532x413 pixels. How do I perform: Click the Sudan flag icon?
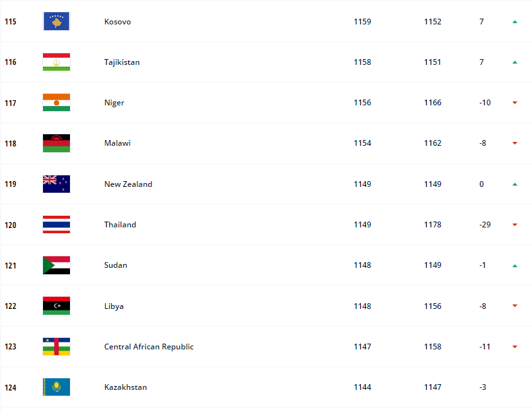point(56,265)
